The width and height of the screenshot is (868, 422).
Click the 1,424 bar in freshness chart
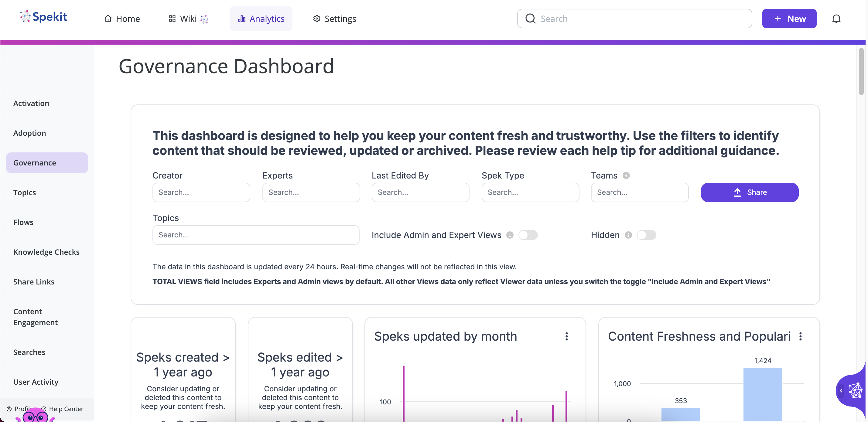coord(763,394)
